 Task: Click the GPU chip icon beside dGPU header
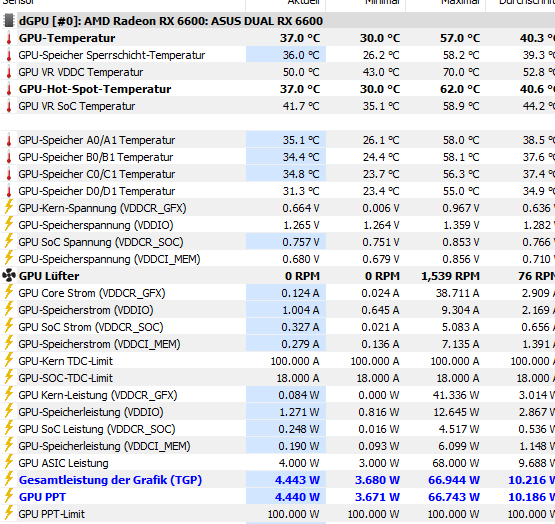pos(9,21)
